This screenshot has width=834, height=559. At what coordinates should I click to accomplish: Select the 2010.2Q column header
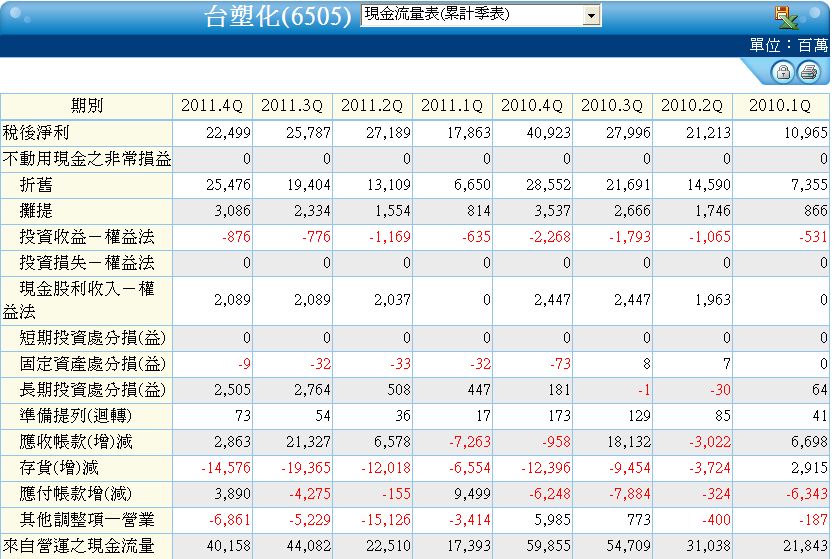[x=693, y=106]
